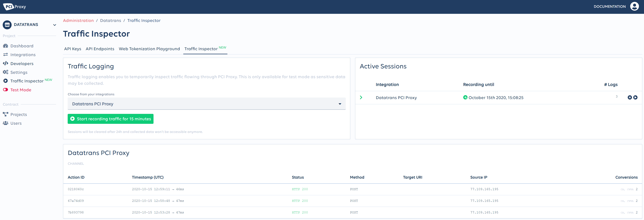This screenshot has width=644, height=220.
Task: Go to Datatrans breadcrumb
Action: (x=110, y=21)
